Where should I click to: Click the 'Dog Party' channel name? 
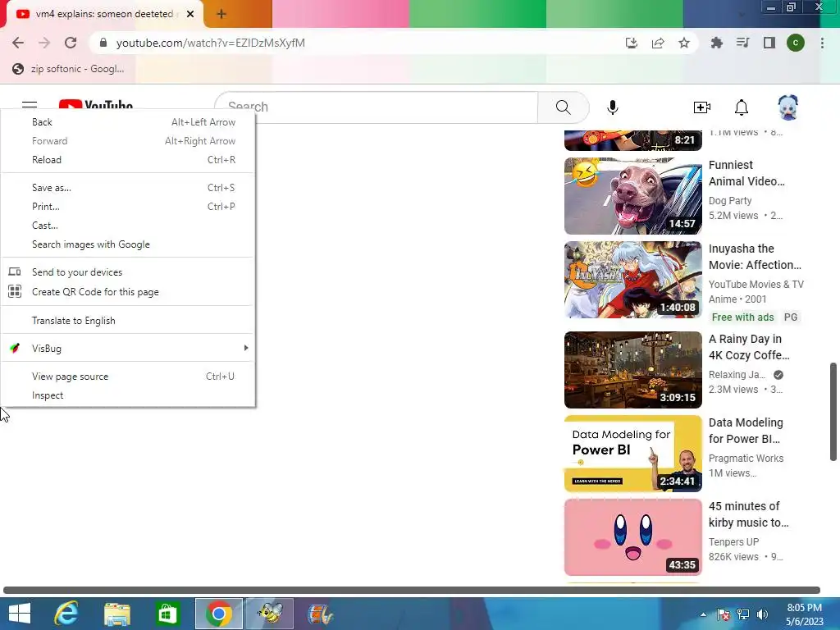click(x=729, y=201)
